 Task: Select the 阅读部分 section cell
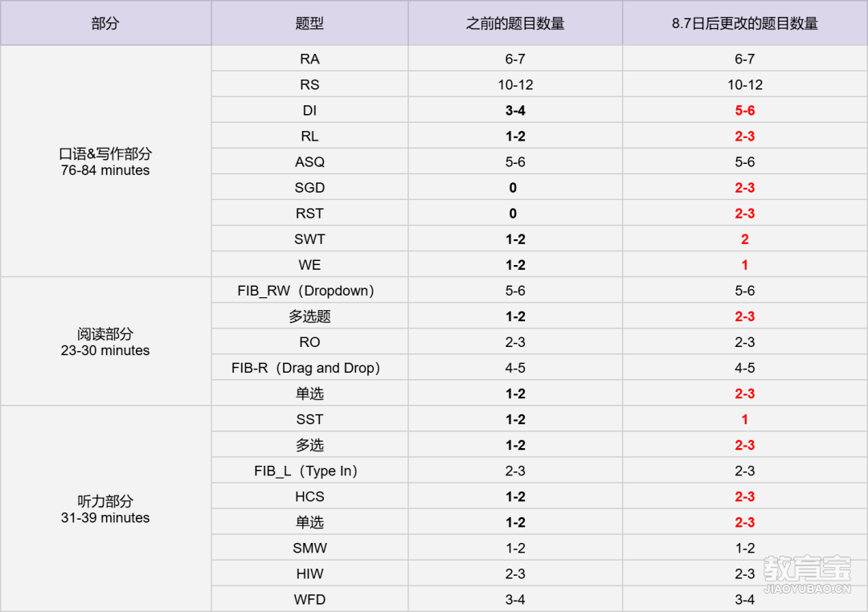point(105,342)
